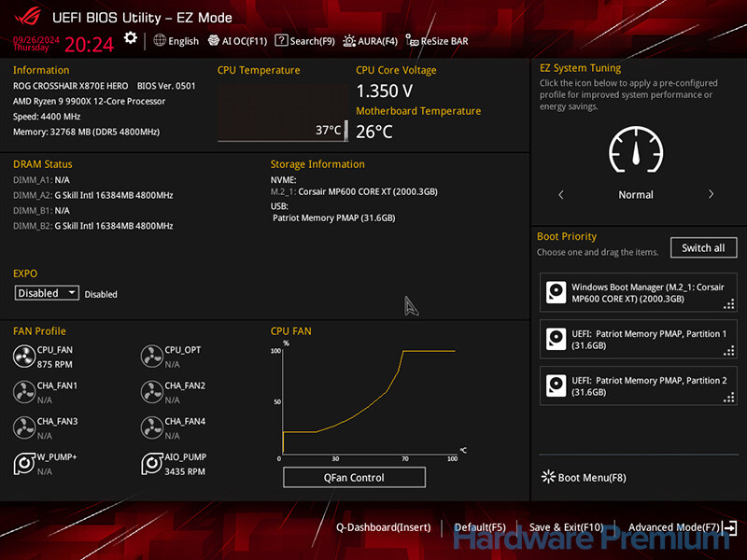The width and height of the screenshot is (747, 560).
Task: Open Boot Menu(F8)
Action: (x=585, y=477)
